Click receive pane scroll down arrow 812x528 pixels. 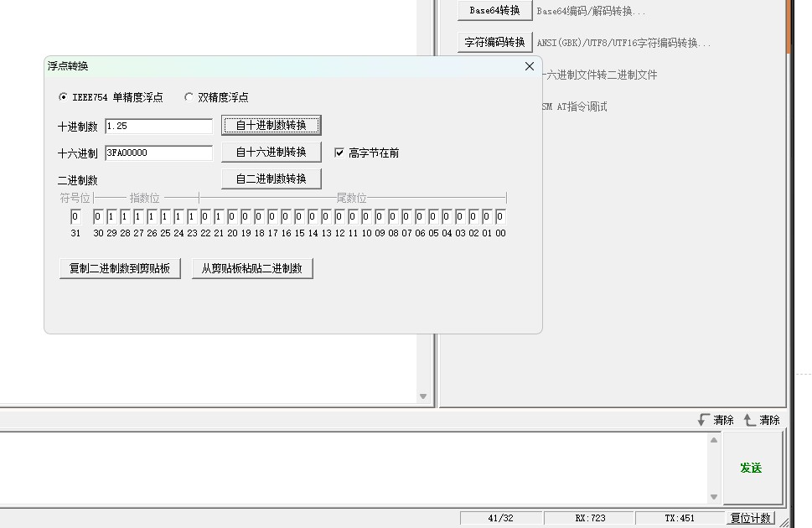coord(423,396)
